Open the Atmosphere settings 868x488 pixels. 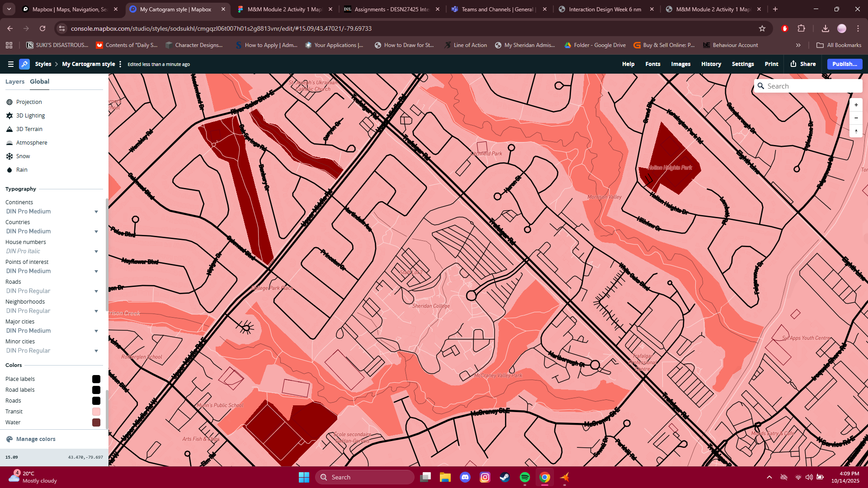pos(32,142)
